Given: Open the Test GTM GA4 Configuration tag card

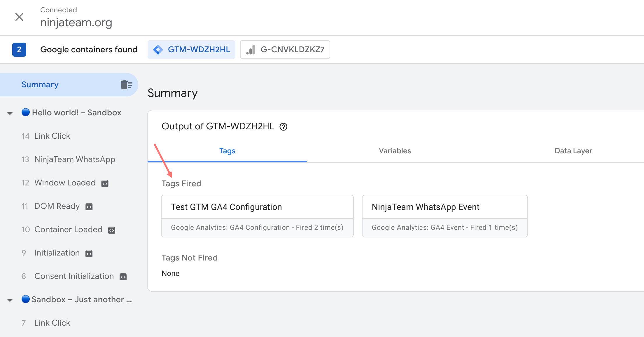Looking at the screenshot, I should 257,216.
